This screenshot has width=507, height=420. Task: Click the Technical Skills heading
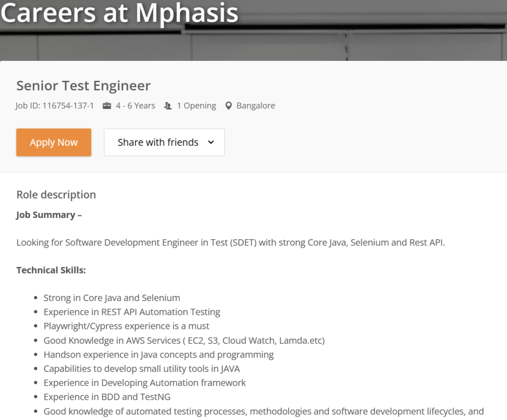click(x=51, y=270)
